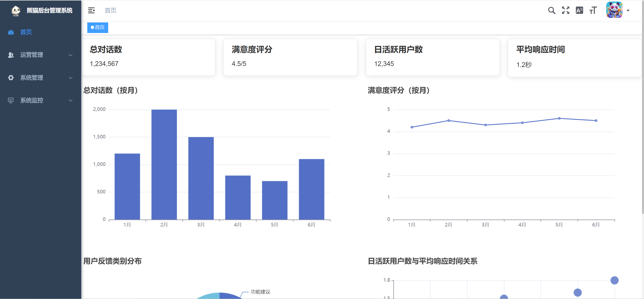Click the language translate icon

coord(579,10)
